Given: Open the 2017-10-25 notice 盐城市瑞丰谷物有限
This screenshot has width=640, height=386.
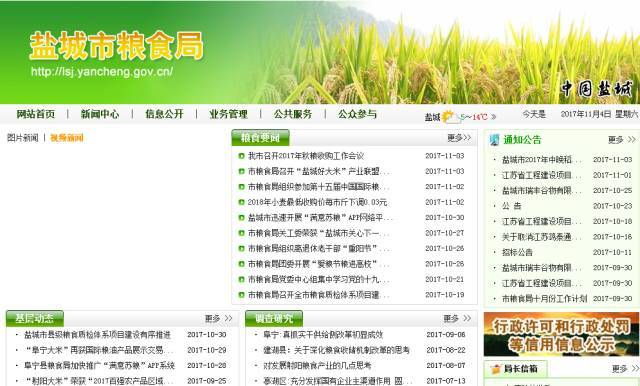Looking at the screenshot, I should pos(542,191).
